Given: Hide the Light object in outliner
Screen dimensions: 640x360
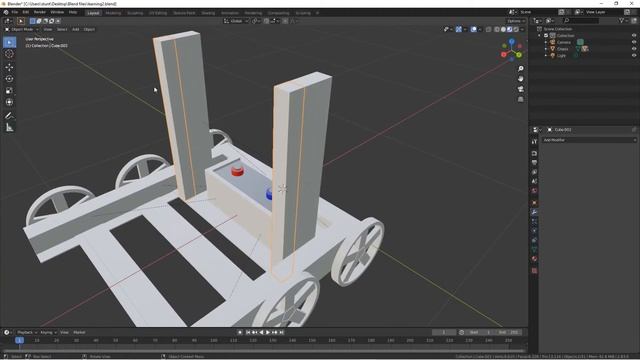Looking at the screenshot, I should click(634, 55).
